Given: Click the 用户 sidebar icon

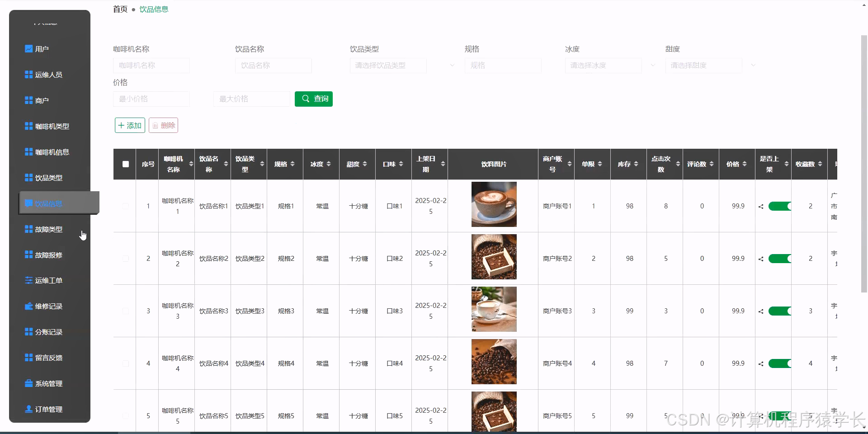Looking at the screenshot, I should pyautogui.click(x=28, y=48).
